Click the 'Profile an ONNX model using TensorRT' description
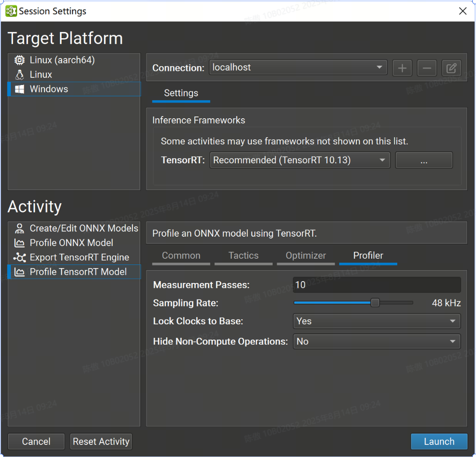476x457 pixels. pyautogui.click(x=234, y=233)
